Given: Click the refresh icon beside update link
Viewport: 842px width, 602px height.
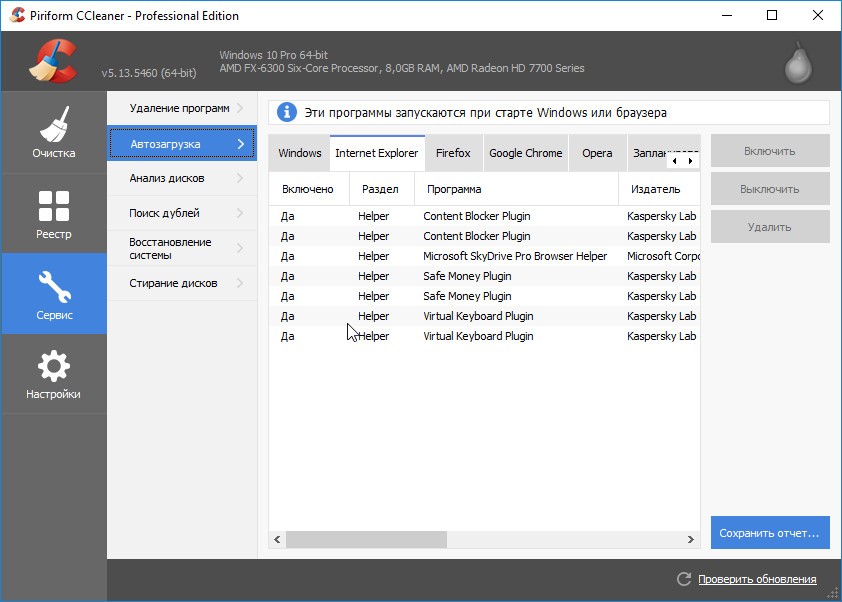Looking at the screenshot, I should [684, 579].
